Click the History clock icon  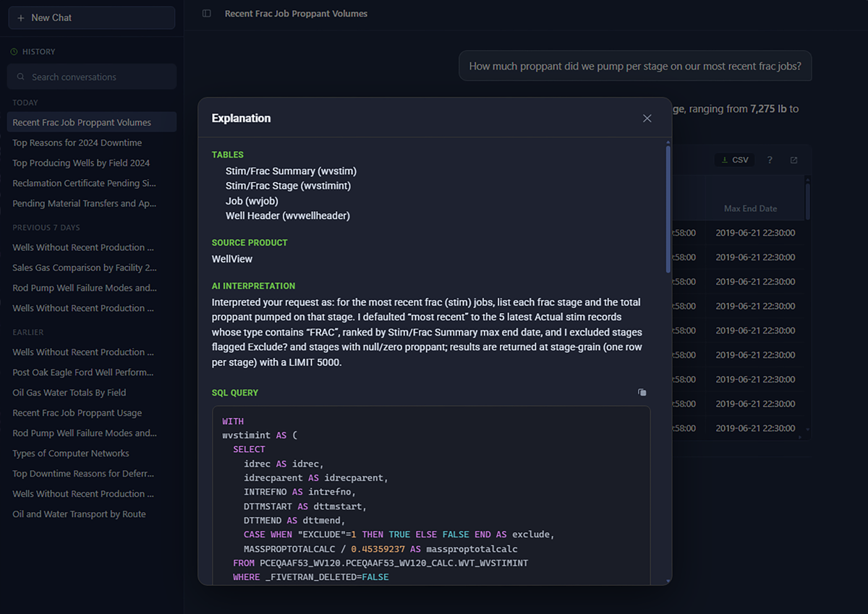(x=14, y=52)
